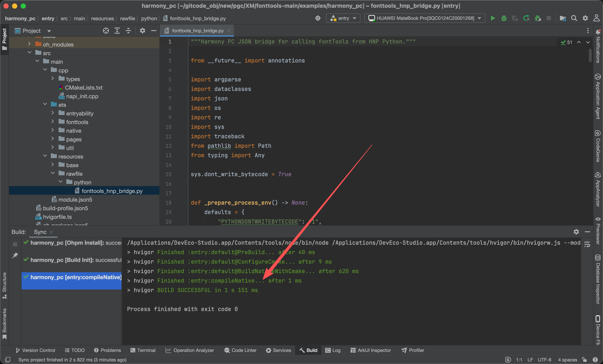Select CMakeLists.txt in project tree
The height and width of the screenshot is (364, 603).
click(84, 87)
